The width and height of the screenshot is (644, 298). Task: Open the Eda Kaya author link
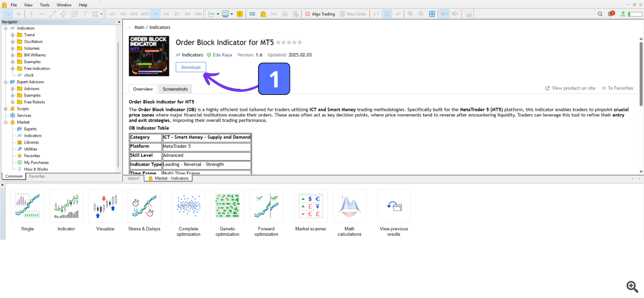click(x=222, y=55)
